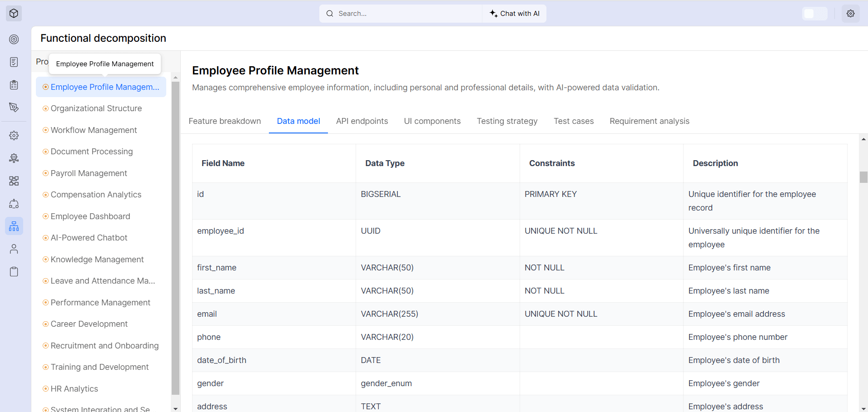
Task: Open the user profile icon in sidebar
Action: click(14, 249)
